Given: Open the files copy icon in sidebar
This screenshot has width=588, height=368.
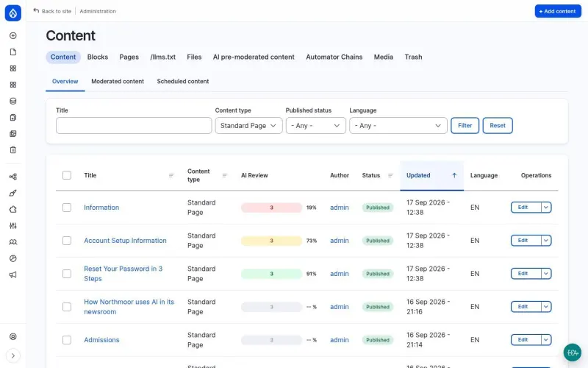Looking at the screenshot, I should (x=13, y=118).
